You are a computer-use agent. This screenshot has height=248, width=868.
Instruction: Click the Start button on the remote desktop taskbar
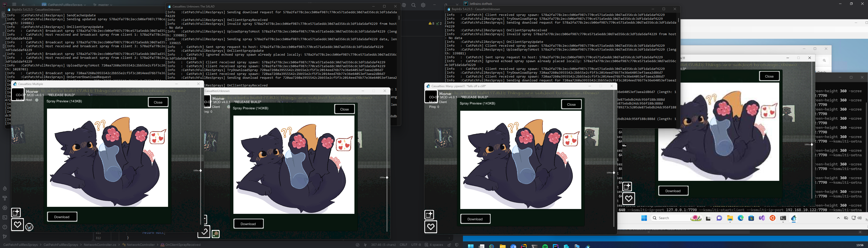[644, 218]
